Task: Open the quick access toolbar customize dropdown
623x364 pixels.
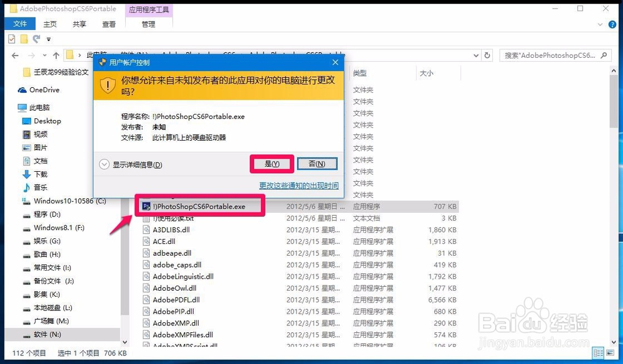Action: 49,39
